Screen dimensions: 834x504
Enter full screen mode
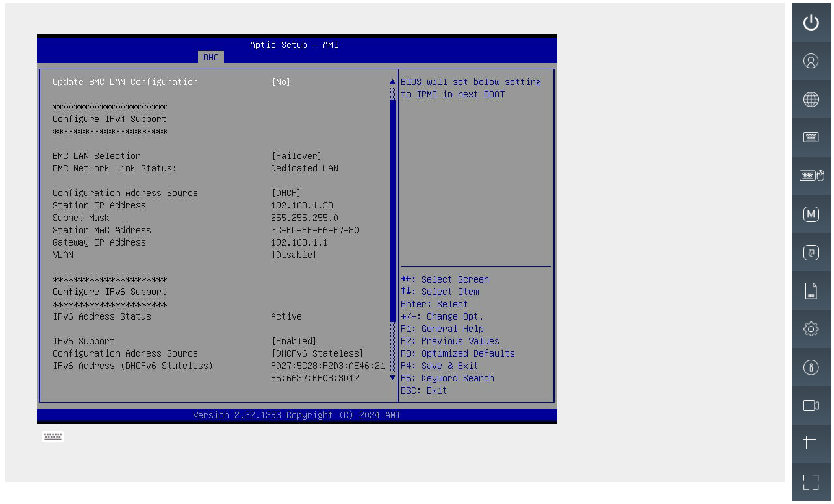(x=811, y=482)
